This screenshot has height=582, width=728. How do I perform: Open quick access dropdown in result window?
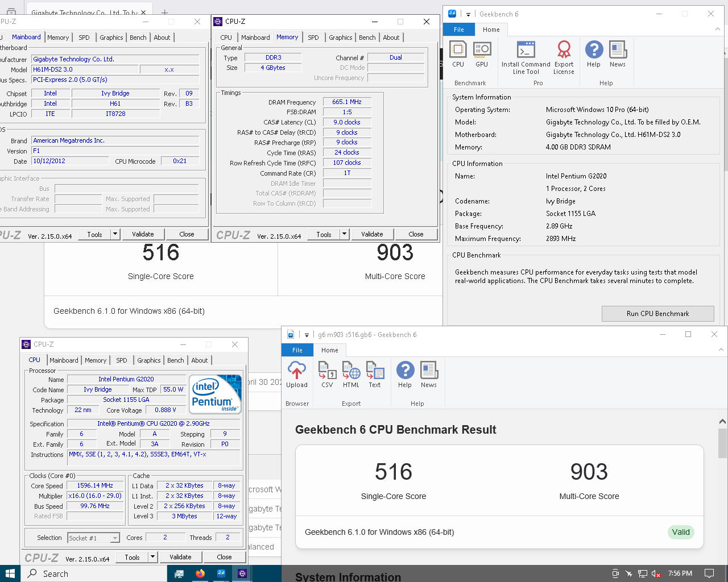[x=307, y=335]
